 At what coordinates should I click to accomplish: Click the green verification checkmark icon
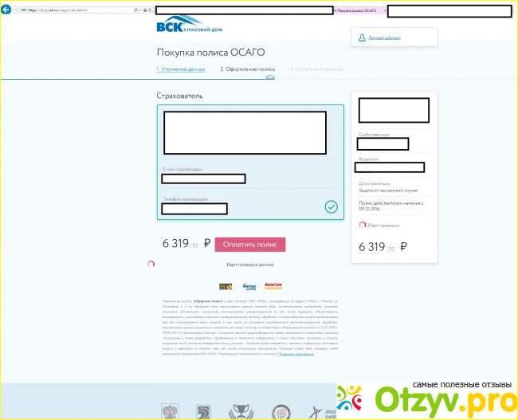point(331,206)
